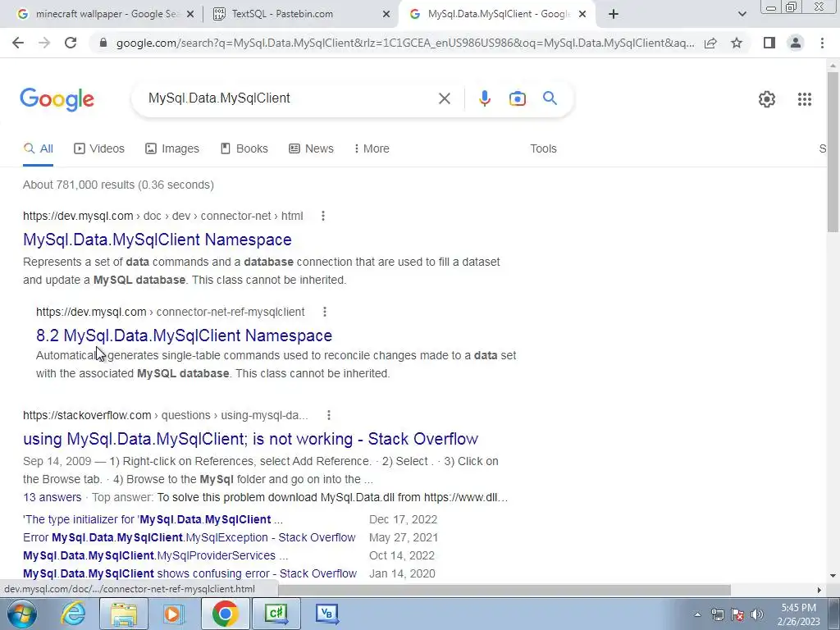Switch to Books results
The height and width of the screenshot is (630, 840).
click(x=244, y=148)
